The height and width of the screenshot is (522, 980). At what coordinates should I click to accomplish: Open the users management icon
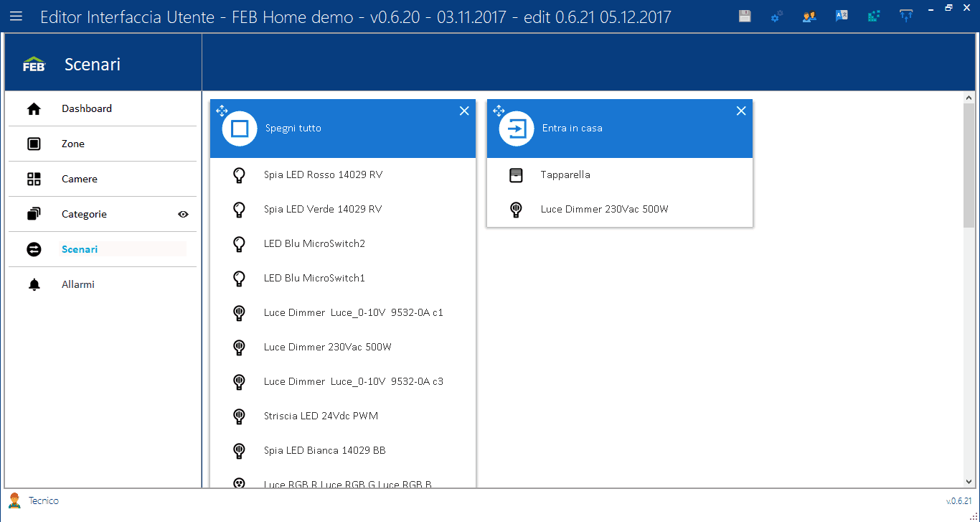point(809,16)
